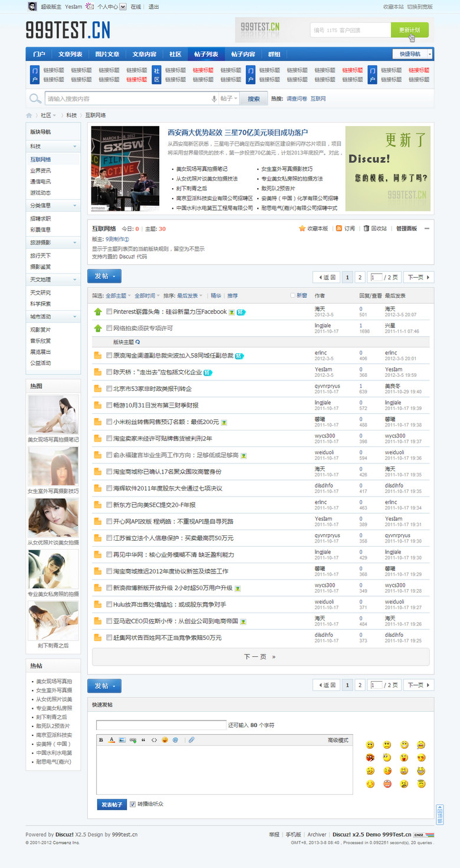460x868 pixels.
Task: Click smiley icon in editor toolbar
Action: (x=165, y=739)
